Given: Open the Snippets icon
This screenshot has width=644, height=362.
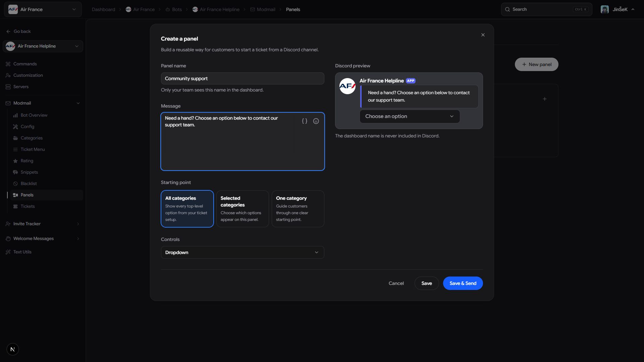Looking at the screenshot, I should tap(15, 172).
